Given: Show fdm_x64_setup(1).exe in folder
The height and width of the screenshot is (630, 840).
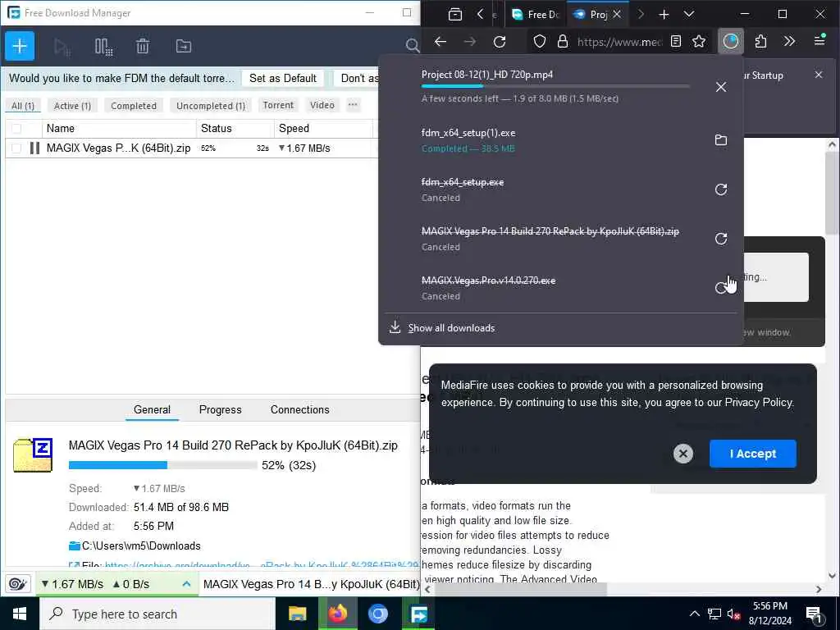Looking at the screenshot, I should tap(721, 140).
